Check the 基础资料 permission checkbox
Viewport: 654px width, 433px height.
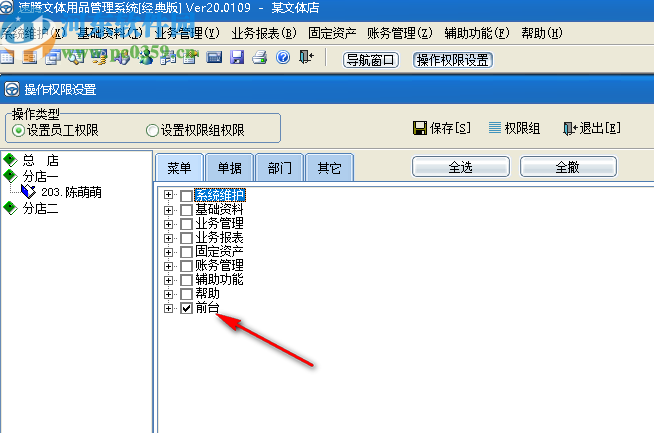point(186,210)
